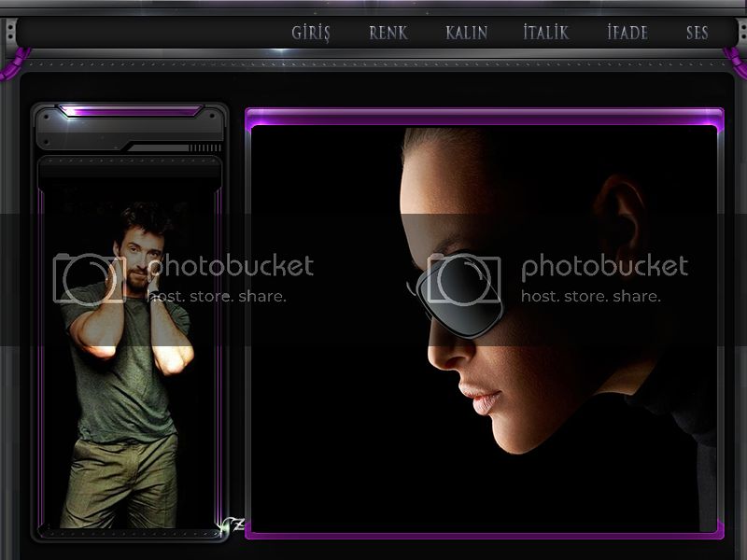747x560 pixels.
Task: Toggle SES sound option
Action: pyautogui.click(x=697, y=33)
